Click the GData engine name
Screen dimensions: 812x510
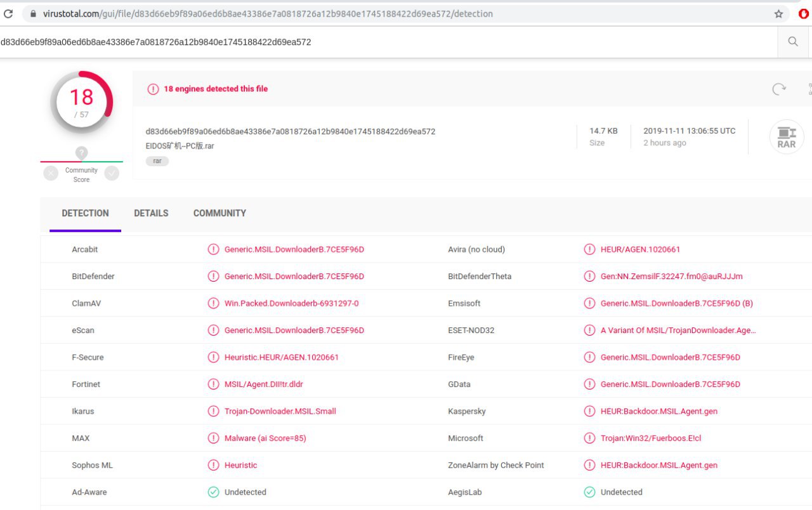pyautogui.click(x=459, y=384)
